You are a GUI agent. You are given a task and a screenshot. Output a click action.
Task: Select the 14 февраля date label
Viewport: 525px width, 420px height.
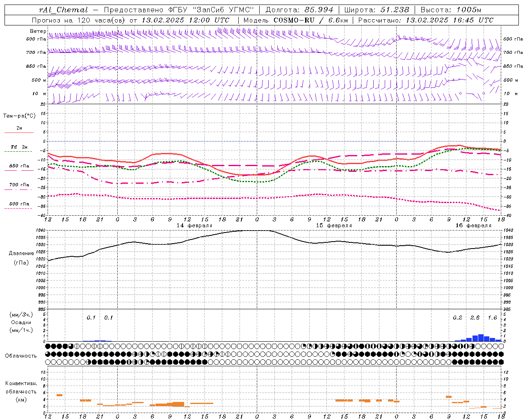[194, 226]
